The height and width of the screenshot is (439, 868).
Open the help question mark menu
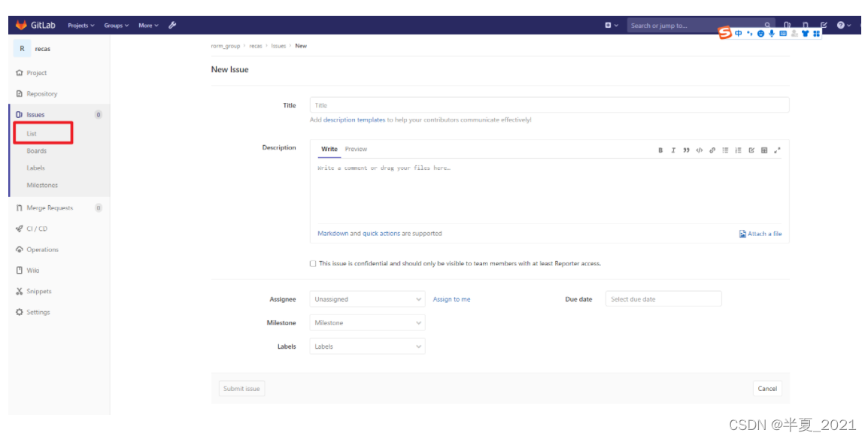(x=844, y=25)
